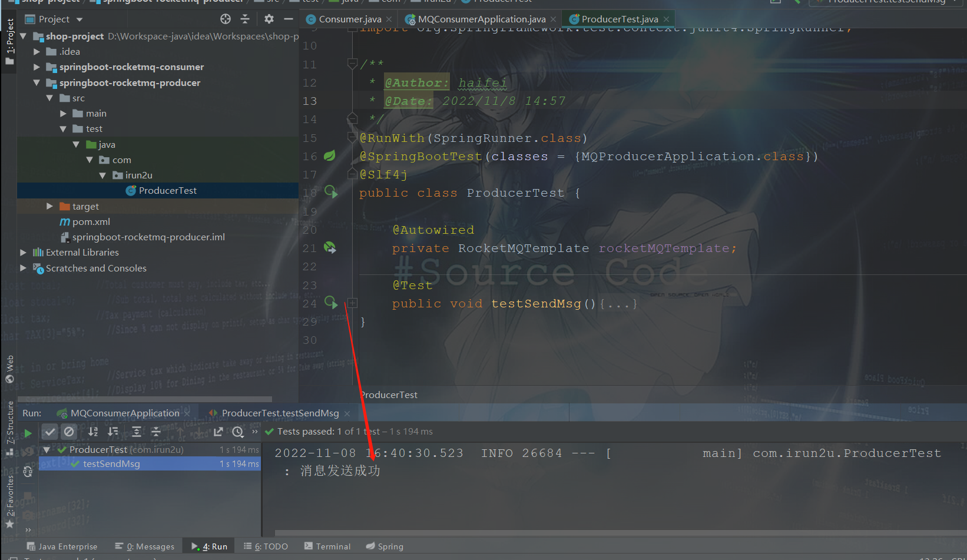Image resolution: width=967 pixels, height=560 pixels.
Task: Collapse shop-project root node
Action: pyautogui.click(x=23, y=37)
